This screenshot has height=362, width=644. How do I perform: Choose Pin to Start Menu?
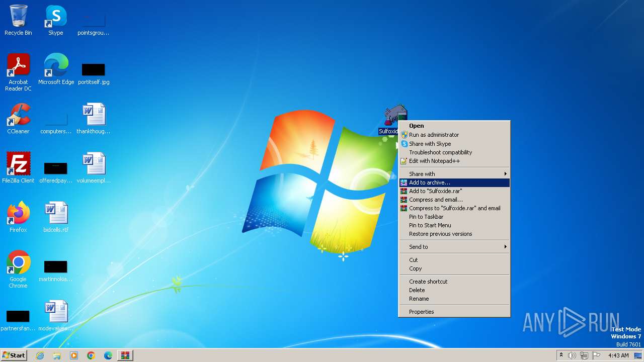click(454, 225)
